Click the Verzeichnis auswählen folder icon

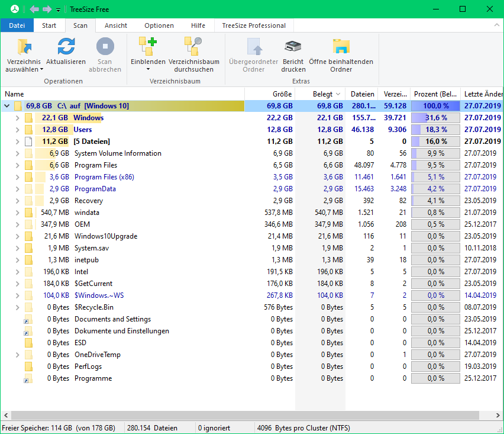pyautogui.click(x=24, y=47)
